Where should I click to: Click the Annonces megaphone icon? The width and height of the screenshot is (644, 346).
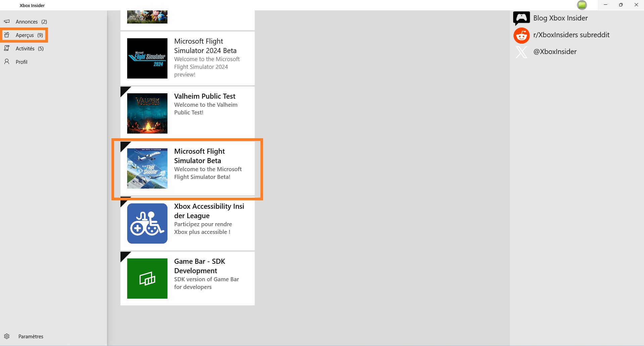pyautogui.click(x=7, y=21)
